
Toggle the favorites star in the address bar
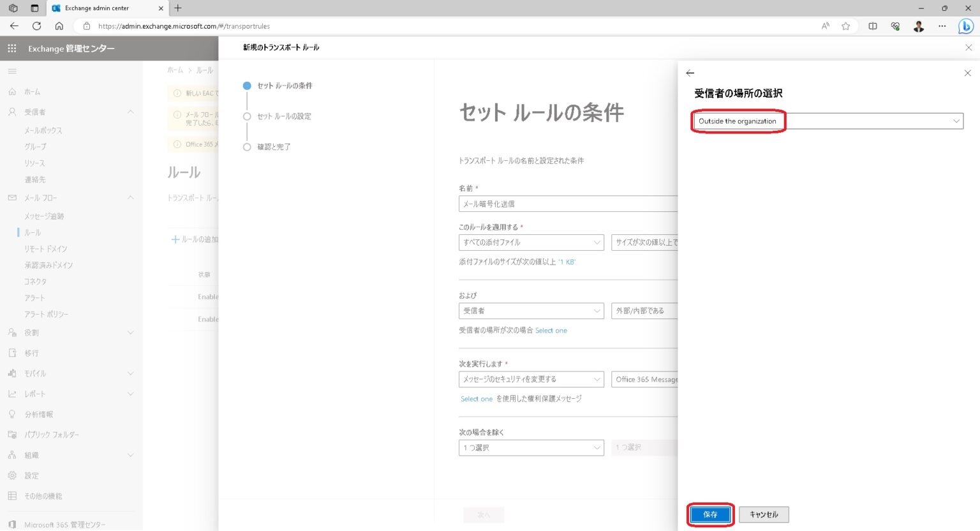(x=846, y=26)
